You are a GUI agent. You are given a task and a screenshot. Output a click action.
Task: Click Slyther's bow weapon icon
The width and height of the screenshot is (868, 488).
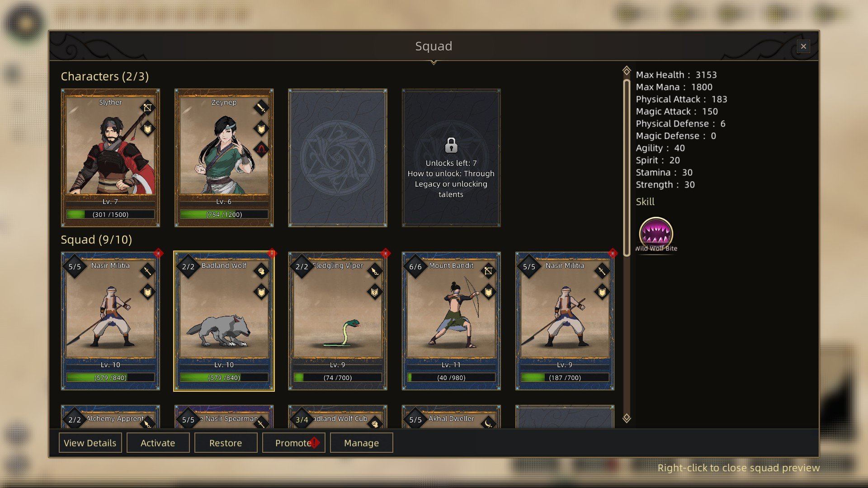click(147, 108)
